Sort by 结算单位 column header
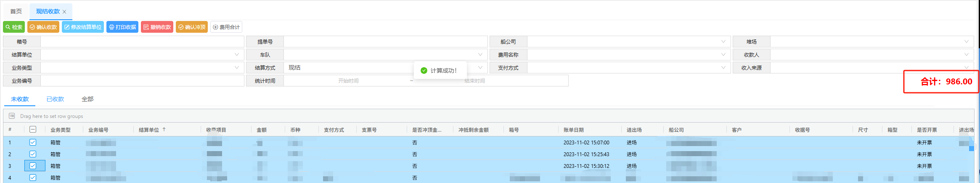The height and width of the screenshot is (183, 980). click(149, 130)
